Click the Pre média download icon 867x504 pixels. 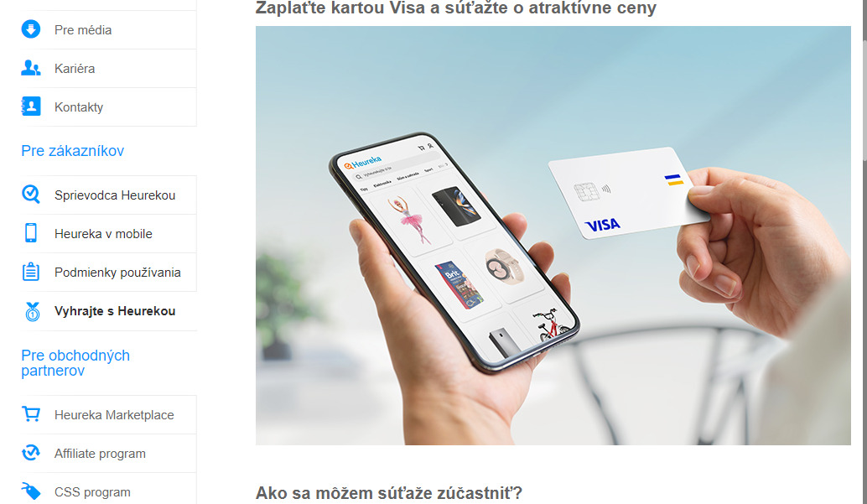pyautogui.click(x=31, y=29)
